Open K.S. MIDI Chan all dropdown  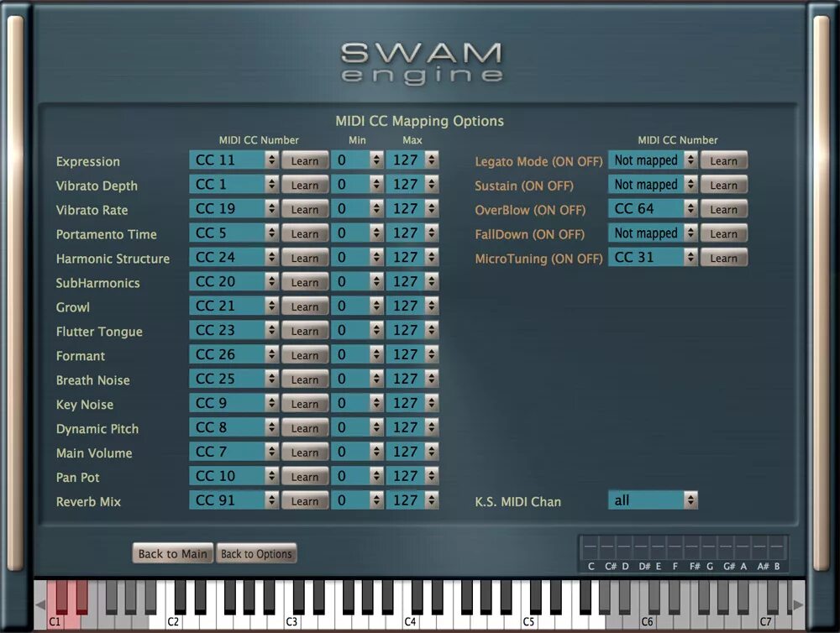click(653, 500)
